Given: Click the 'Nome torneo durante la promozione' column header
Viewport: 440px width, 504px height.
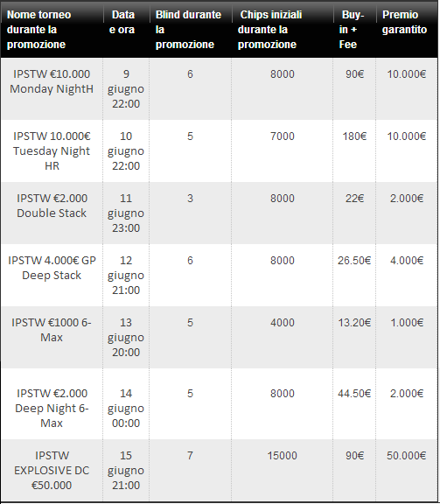Looking at the screenshot, I should [38, 30].
